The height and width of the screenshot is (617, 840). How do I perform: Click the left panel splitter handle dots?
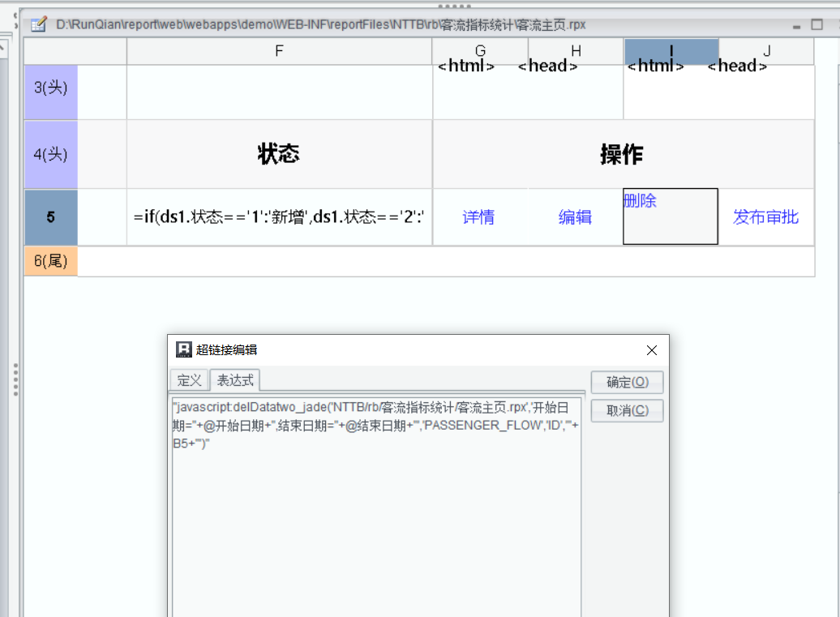(15, 379)
